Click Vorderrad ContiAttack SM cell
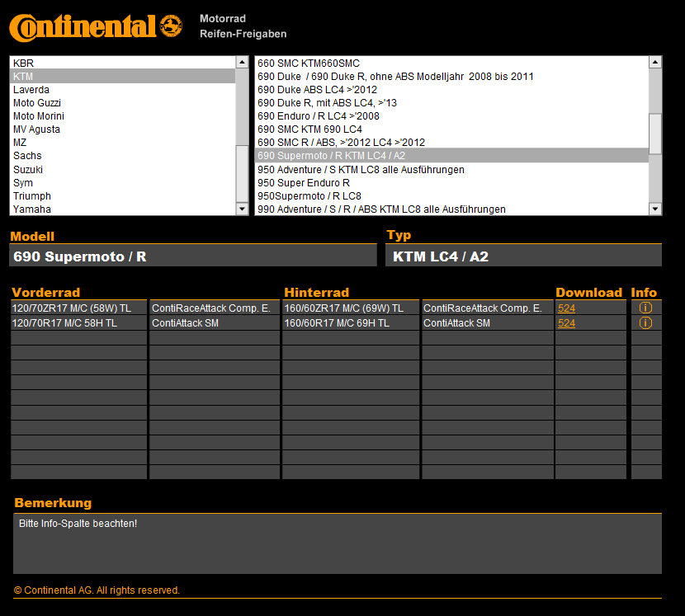Viewport: 685px width, 616px height. click(x=215, y=323)
